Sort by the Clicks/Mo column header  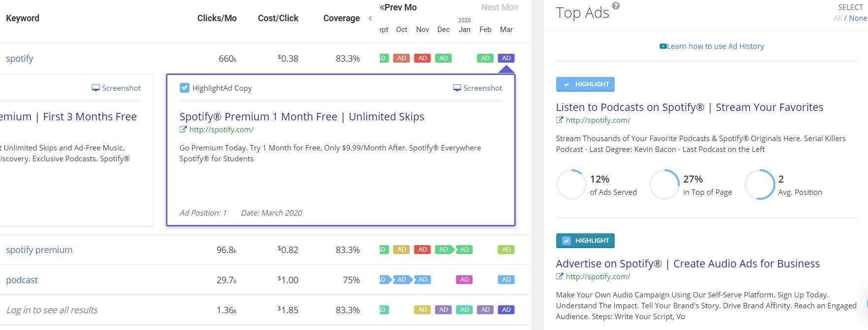(217, 18)
